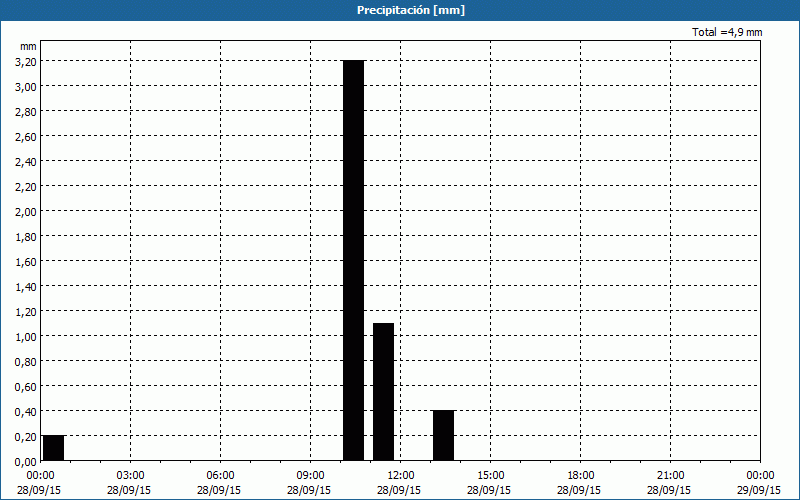Click the 18:00 time axis label

tap(581, 476)
